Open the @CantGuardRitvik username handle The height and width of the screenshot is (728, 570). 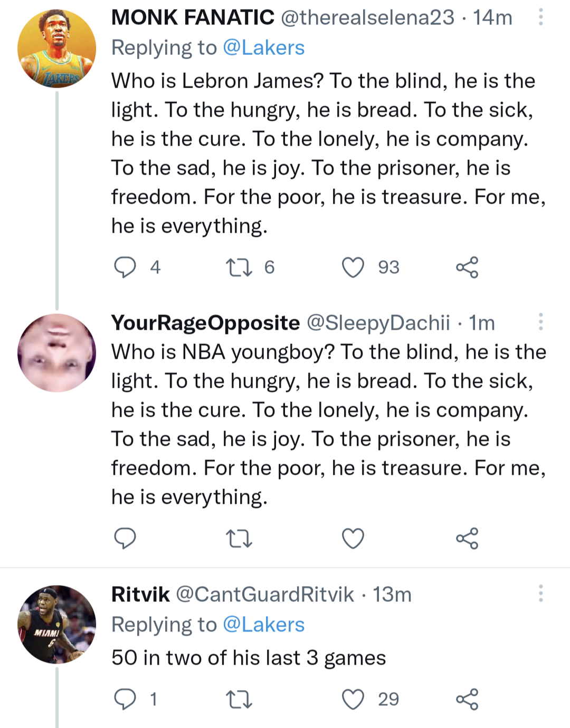click(264, 595)
